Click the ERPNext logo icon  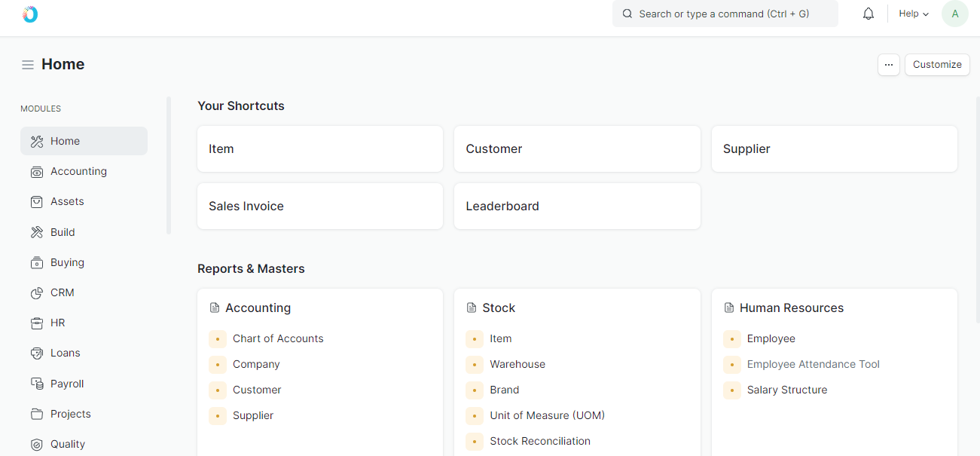tap(30, 14)
